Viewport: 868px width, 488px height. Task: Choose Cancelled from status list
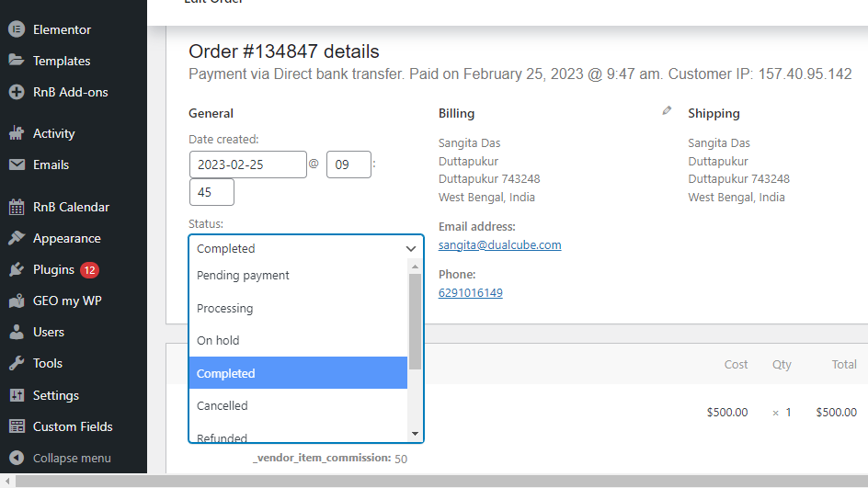(223, 405)
